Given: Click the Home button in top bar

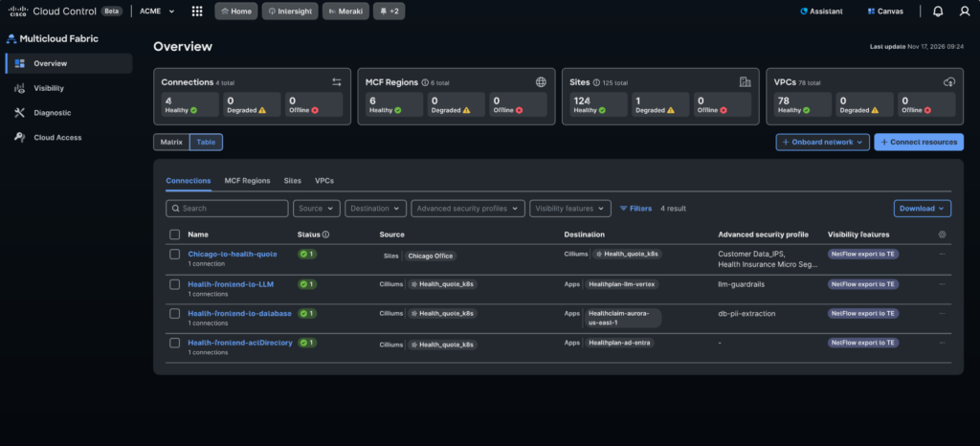Looking at the screenshot, I should pyautogui.click(x=236, y=11).
